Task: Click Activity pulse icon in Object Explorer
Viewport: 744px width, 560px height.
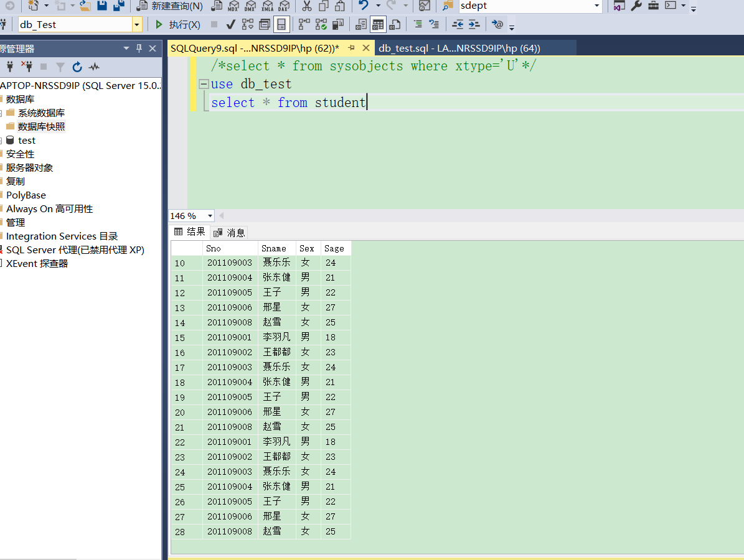Action: [94, 67]
